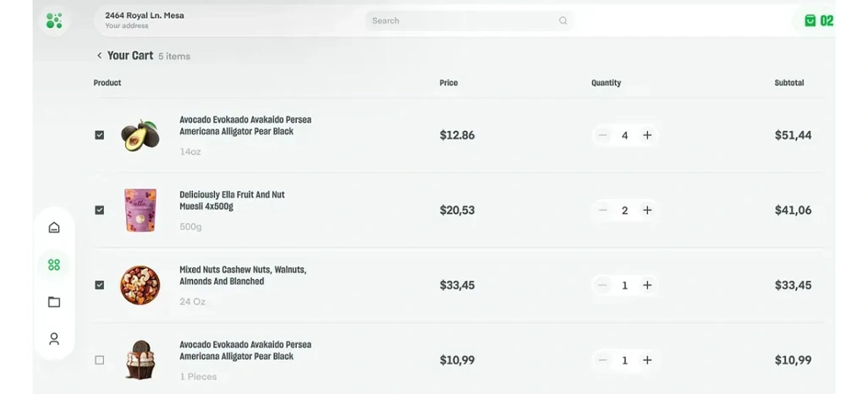Click the 2464 Royal Ln. Mesa address
This screenshot has height=394, width=868.
click(145, 15)
